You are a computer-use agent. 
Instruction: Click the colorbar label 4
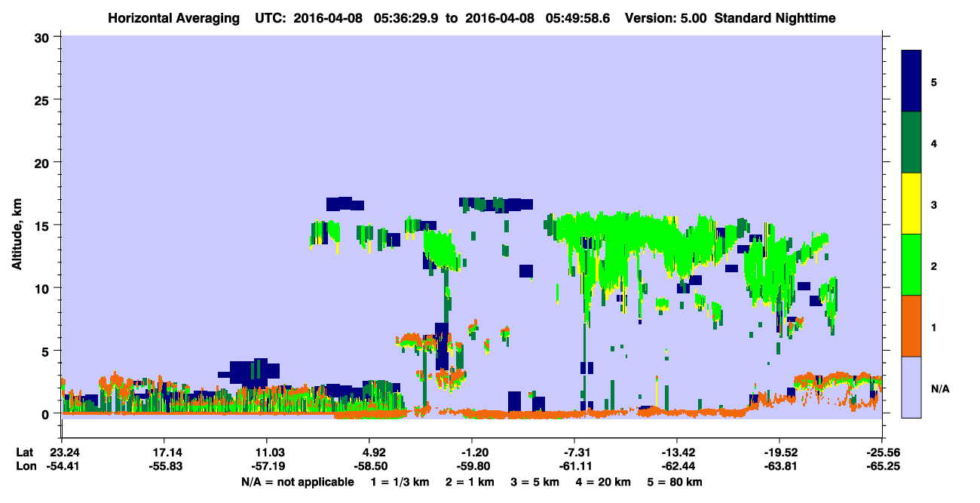pos(935,143)
